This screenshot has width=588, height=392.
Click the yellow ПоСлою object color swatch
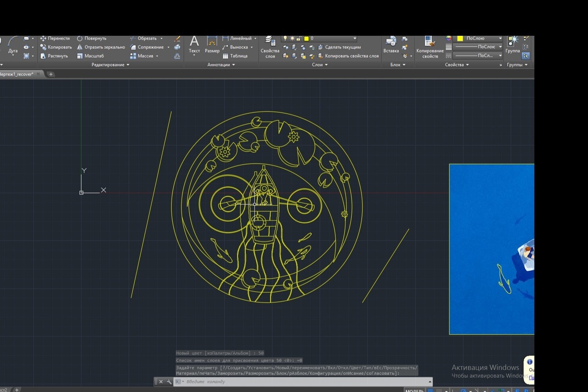[x=460, y=39]
